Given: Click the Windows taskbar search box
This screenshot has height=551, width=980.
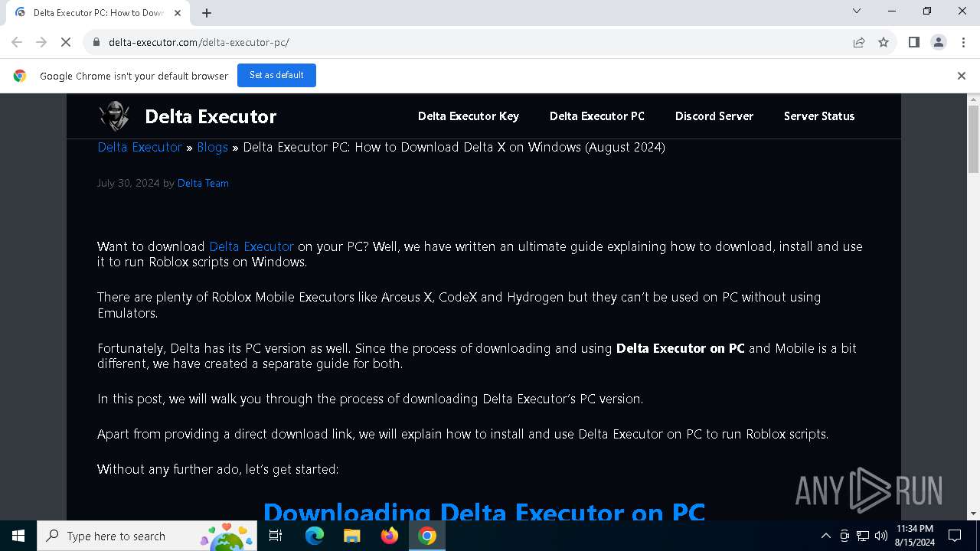Looking at the screenshot, I should tap(147, 536).
